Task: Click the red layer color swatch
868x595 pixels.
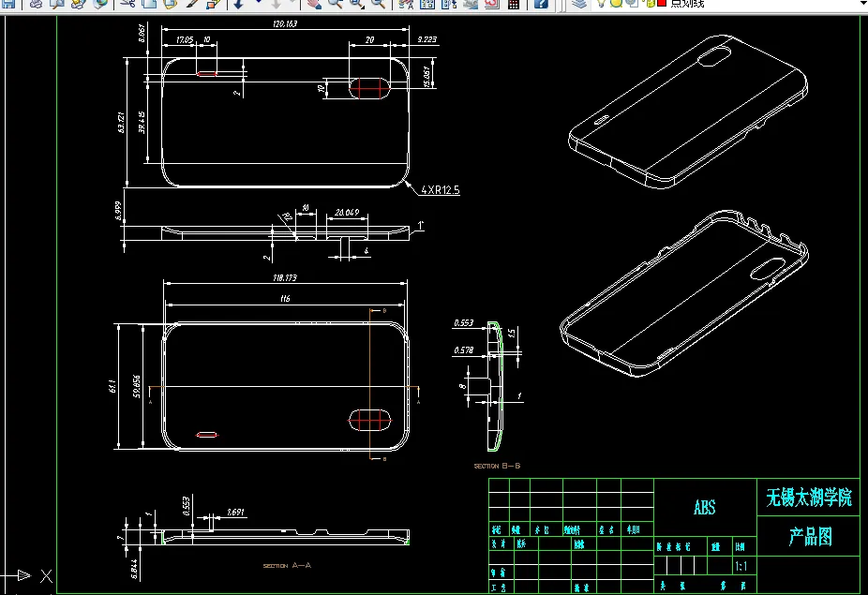Action: click(662, 3)
